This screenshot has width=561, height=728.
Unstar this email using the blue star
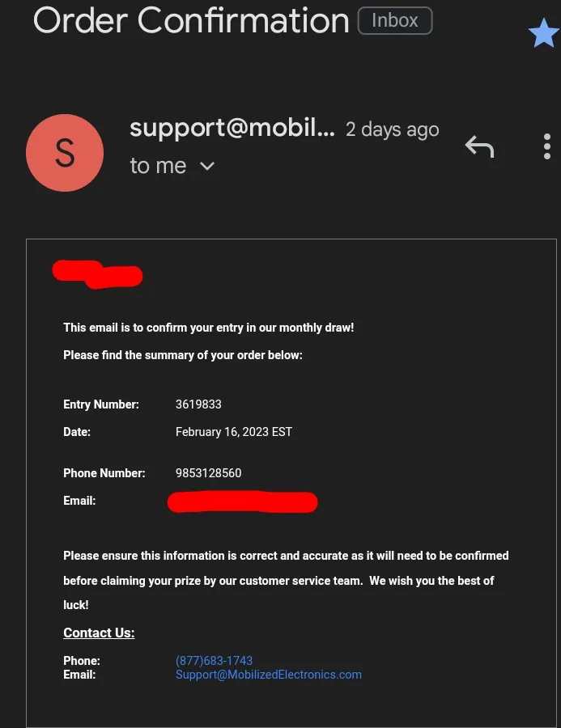tap(544, 33)
